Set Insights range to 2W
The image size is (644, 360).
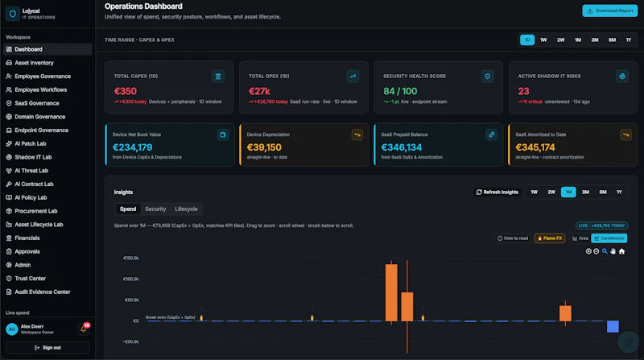click(551, 192)
